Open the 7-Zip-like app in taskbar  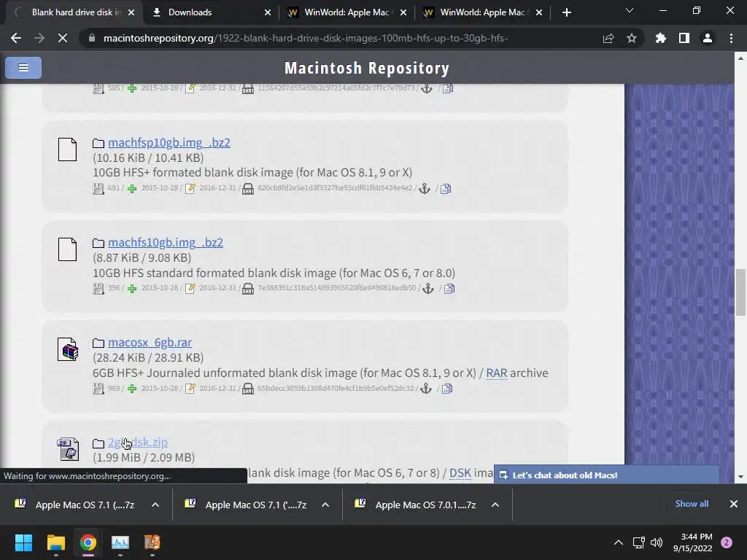(x=152, y=542)
